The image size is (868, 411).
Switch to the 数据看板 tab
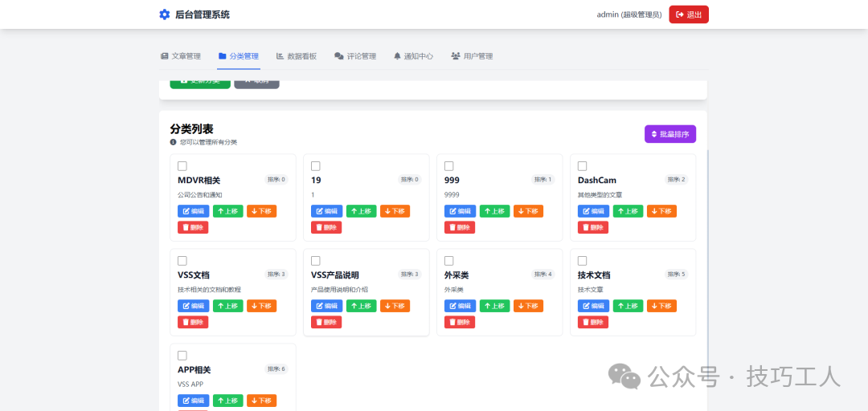(x=297, y=56)
